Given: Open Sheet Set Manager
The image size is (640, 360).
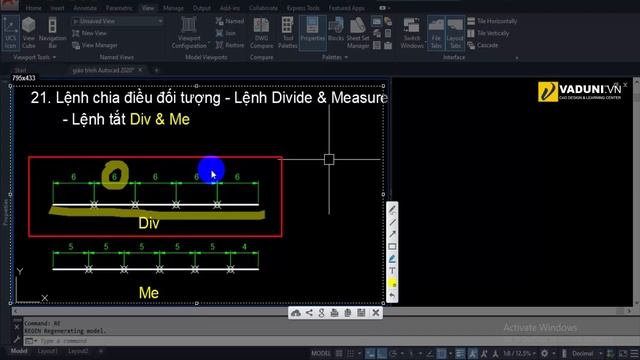Looking at the screenshot, I should coord(358,33).
